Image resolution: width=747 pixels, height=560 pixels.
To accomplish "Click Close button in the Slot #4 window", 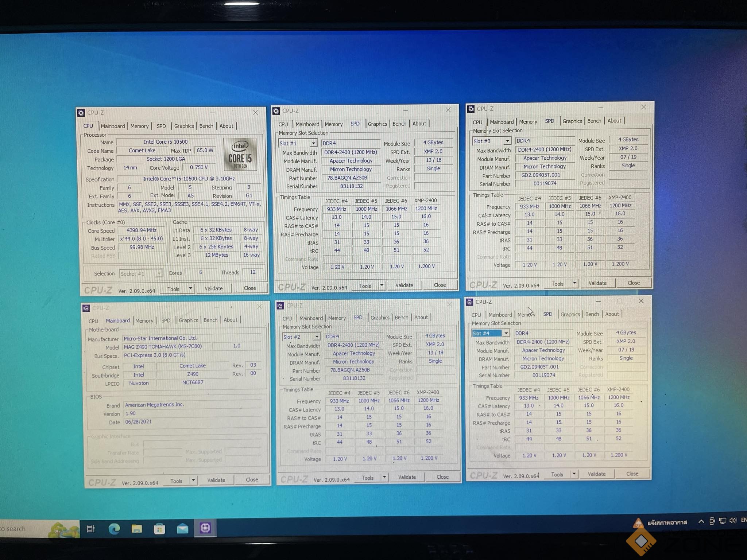I will click(632, 474).
